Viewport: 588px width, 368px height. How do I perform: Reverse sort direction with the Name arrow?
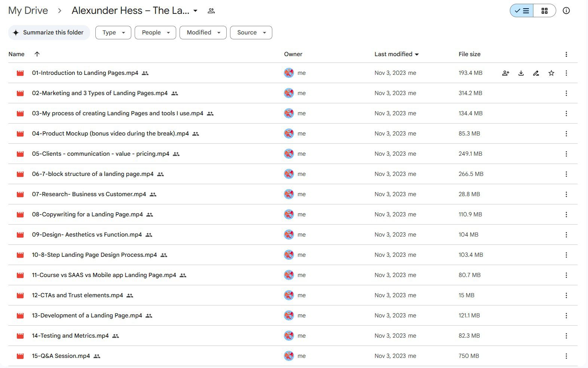37,54
